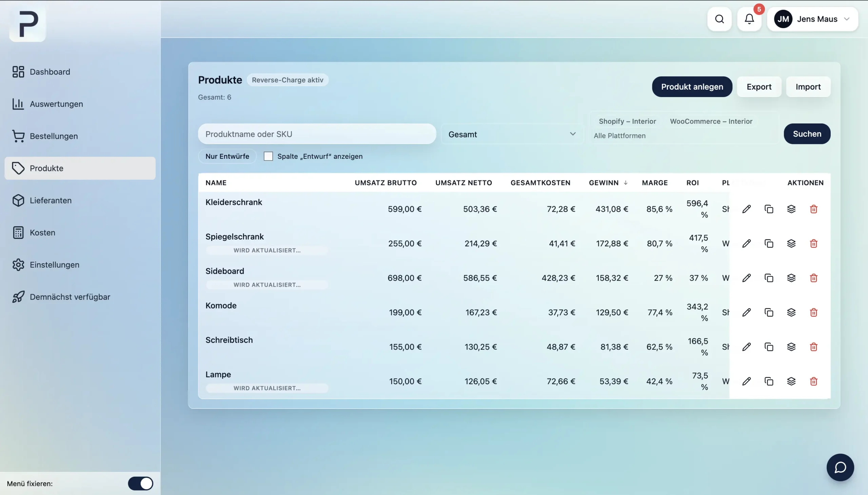This screenshot has width=868, height=495.
Task: Open the Jens Maus user menu
Action: pyautogui.click(x=812, y=19)
